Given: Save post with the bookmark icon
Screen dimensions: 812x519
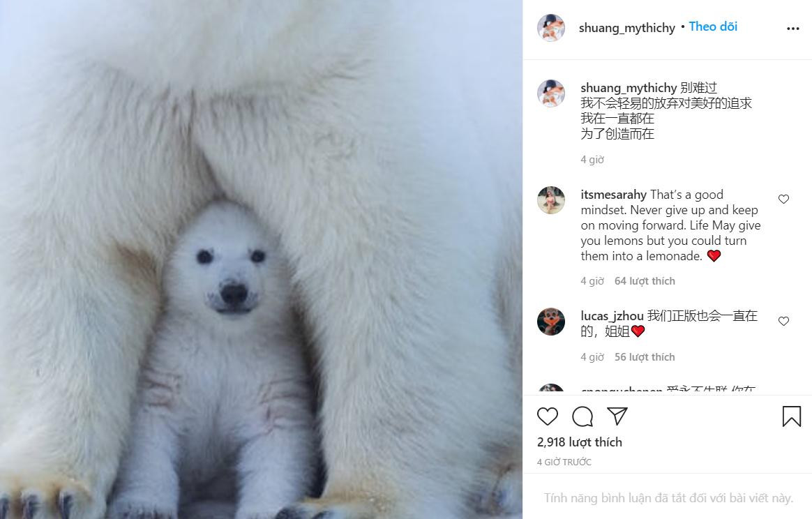Looking at the screenshot, I should click(x=791, y=416).
